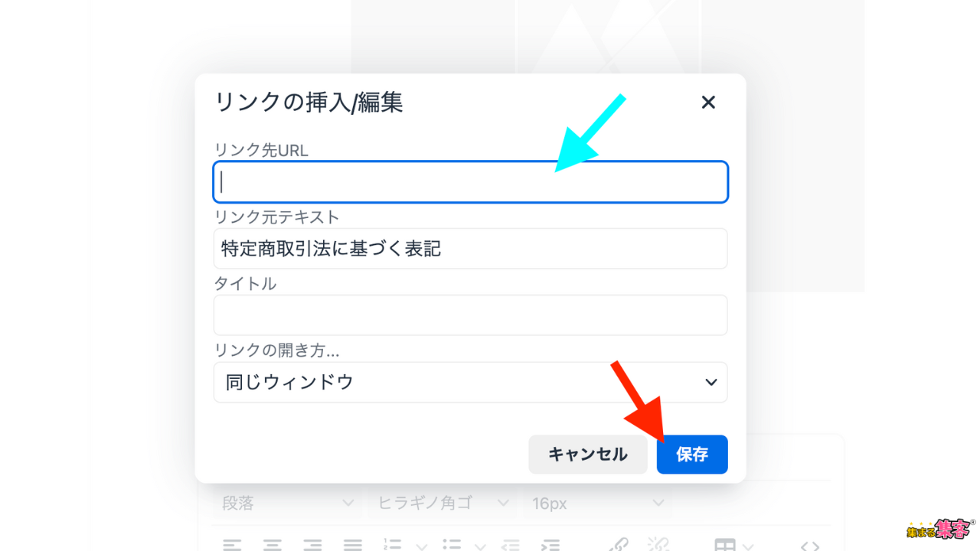Click the insert link chain icon

click(x=619, y=544)
